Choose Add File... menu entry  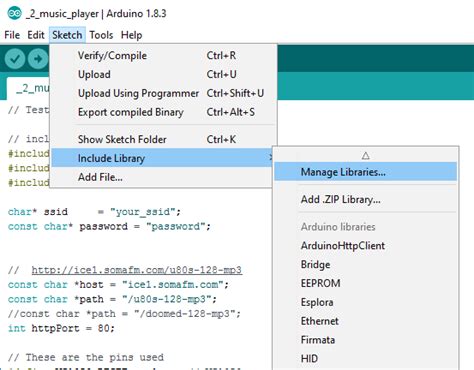point(162,177)
